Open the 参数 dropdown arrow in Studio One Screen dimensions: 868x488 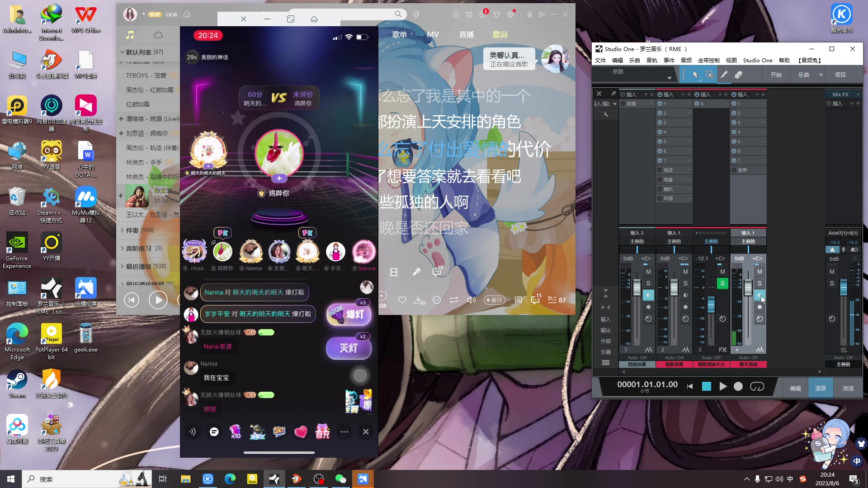click(669, 78)
